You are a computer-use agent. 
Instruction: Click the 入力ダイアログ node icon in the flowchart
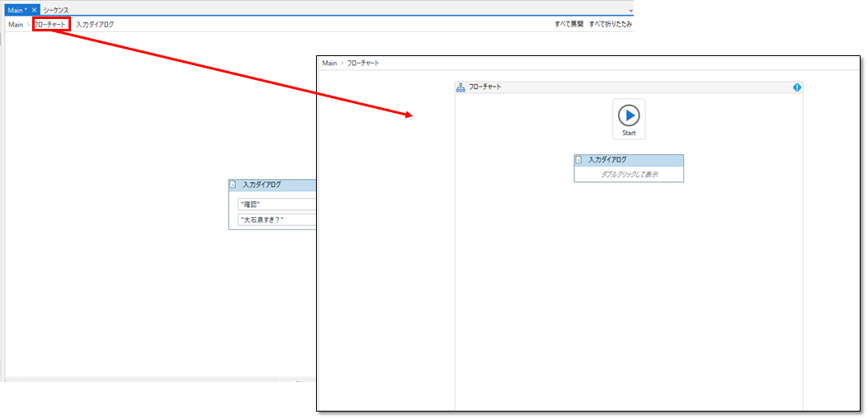579,160
